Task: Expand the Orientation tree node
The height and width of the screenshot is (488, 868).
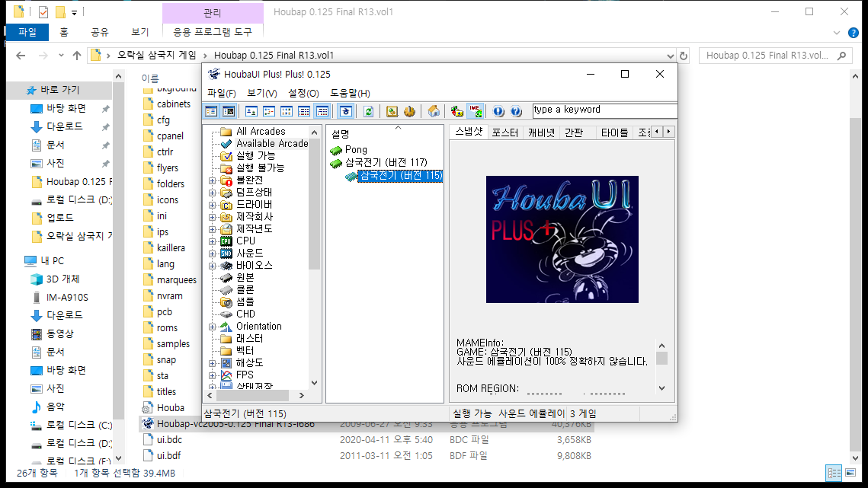Action: pos(212,327)
